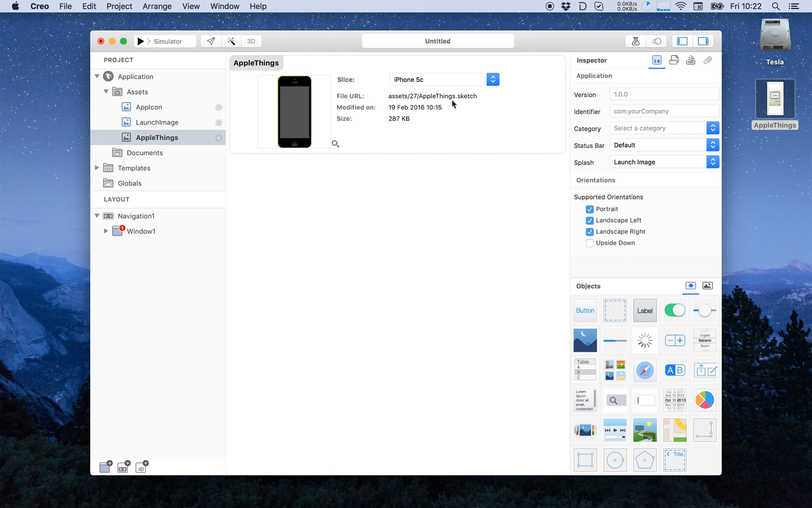Click the magic wand toolbar icon

click(x=231, y=41)
